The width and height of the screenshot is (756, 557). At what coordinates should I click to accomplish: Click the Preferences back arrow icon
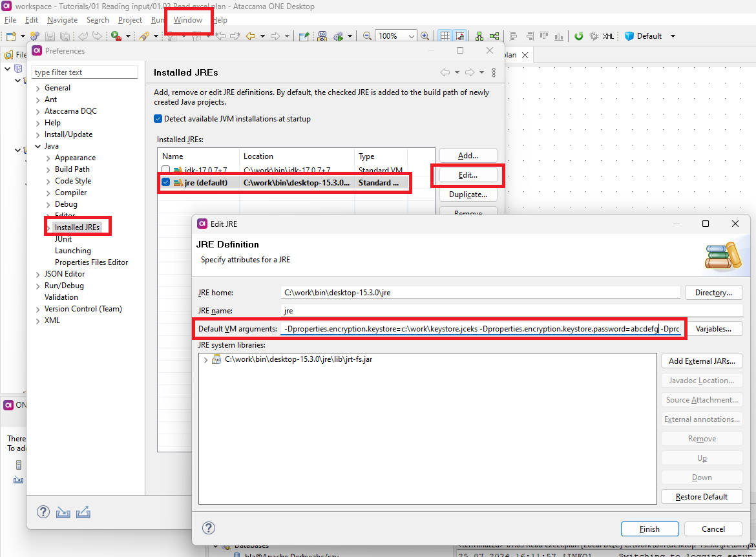445,72
